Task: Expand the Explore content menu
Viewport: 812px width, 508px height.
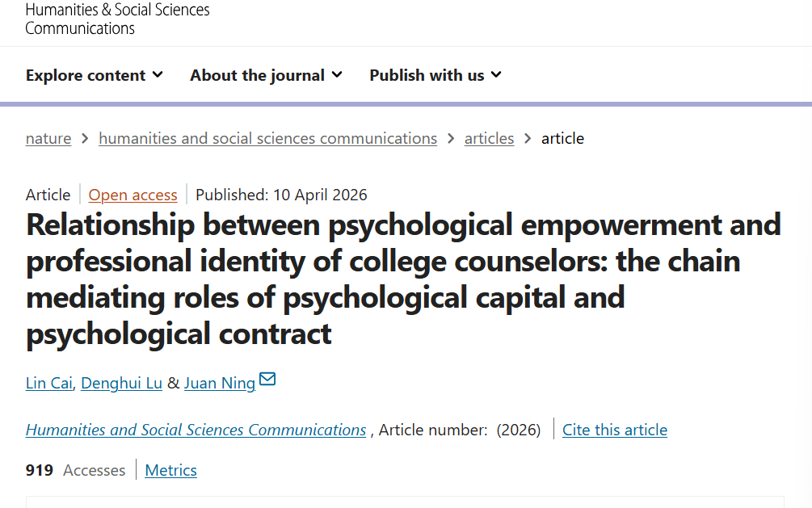Action: tap(95, 75)
